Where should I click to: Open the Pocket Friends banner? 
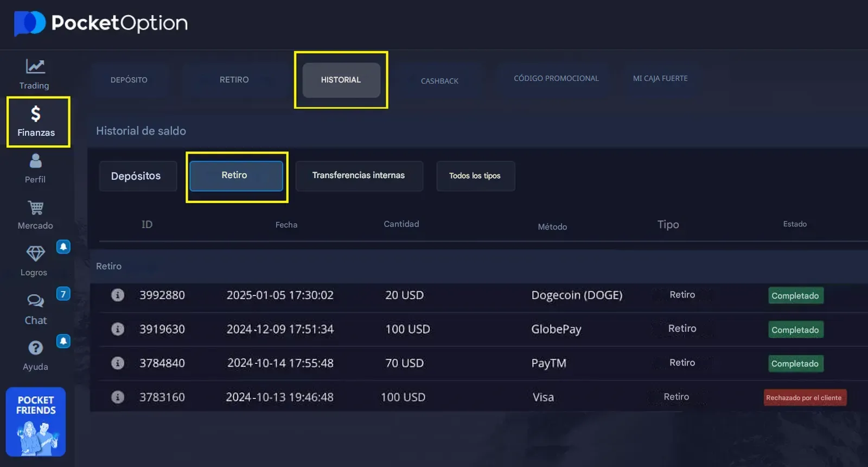tap(36, 422)
